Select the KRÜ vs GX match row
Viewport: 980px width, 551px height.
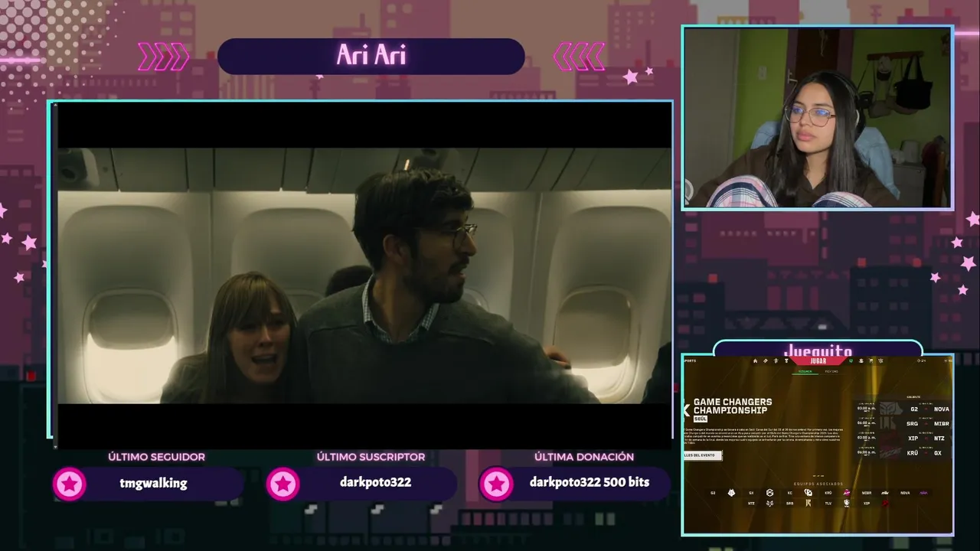[x=904, y=453]
